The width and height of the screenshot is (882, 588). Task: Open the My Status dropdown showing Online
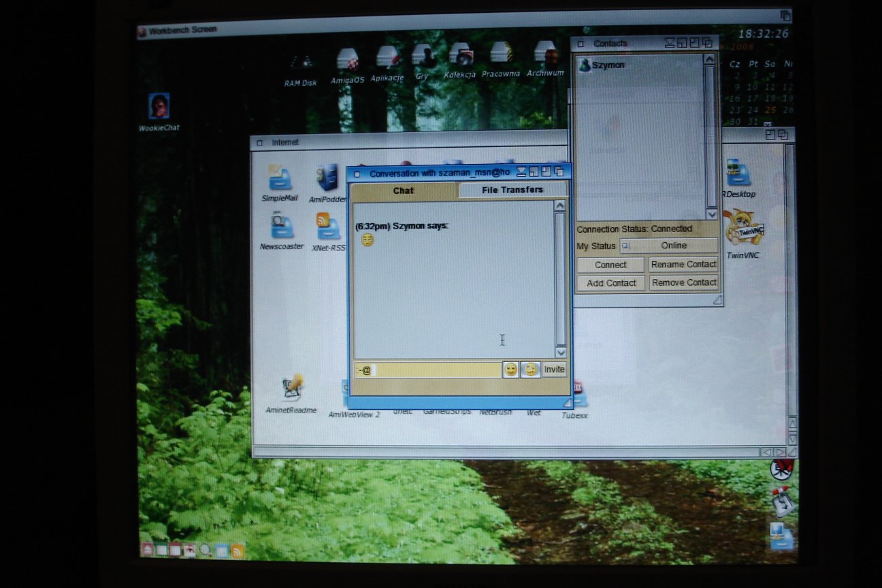[x=668, y=246]
